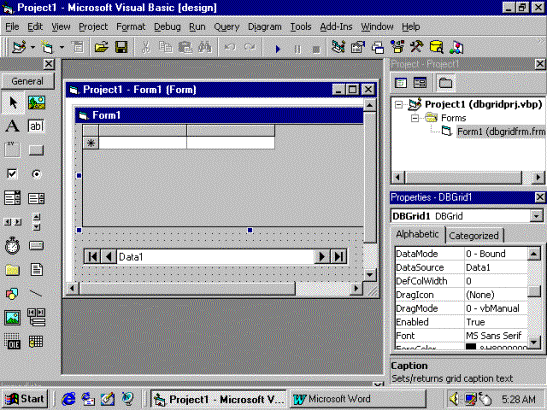Select the TextBox tool
Screen dimensions: 547x410
pyautogui.click(x=36, y=126)
